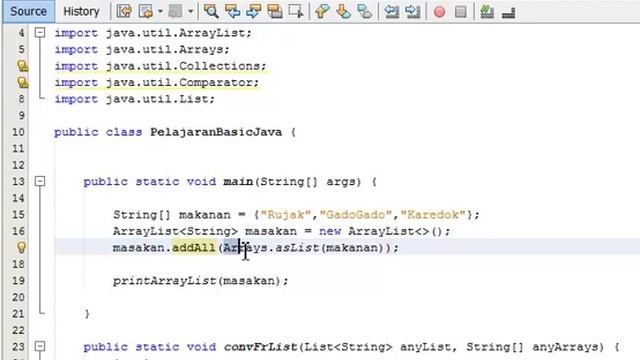Go to Previous Bookmark icon

[x=322, y=11]
